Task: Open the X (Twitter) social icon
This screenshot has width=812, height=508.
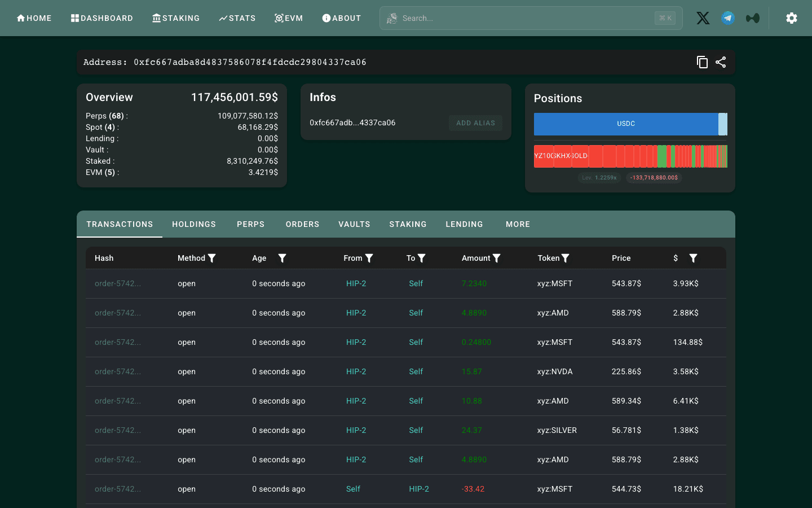Action: (703, 18)
